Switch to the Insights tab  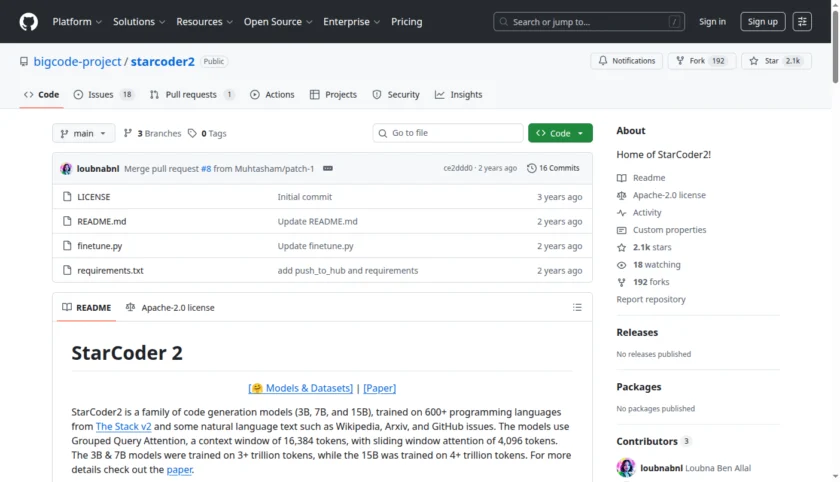(x=459, y=95)
